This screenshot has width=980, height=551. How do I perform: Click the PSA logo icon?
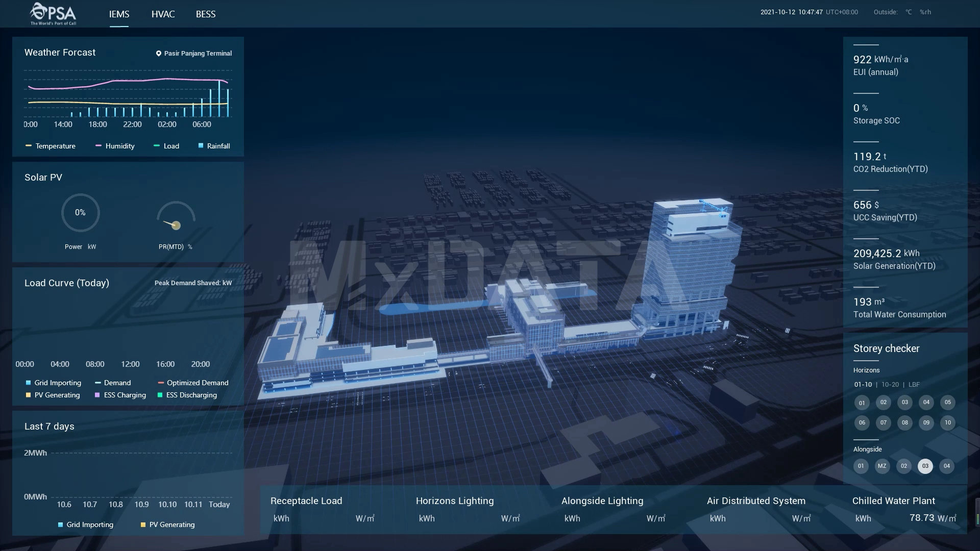53,14
